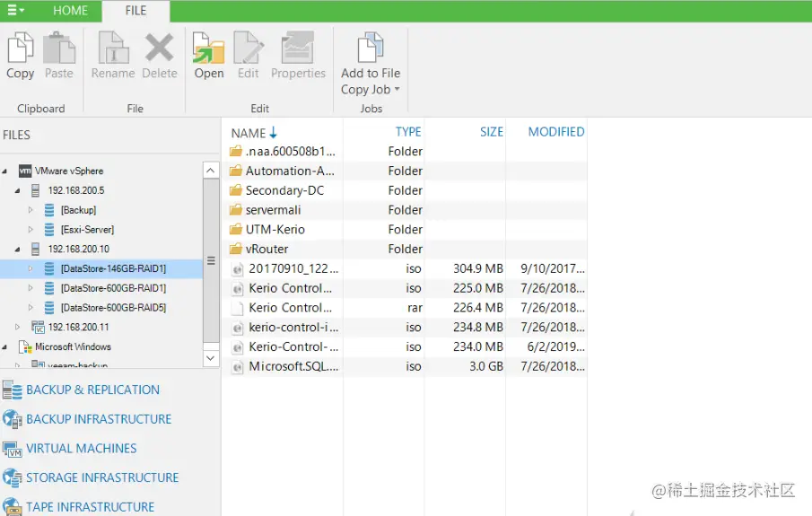
Task: Click Add to File Copy Job icon
Action: tap(371, 48)
